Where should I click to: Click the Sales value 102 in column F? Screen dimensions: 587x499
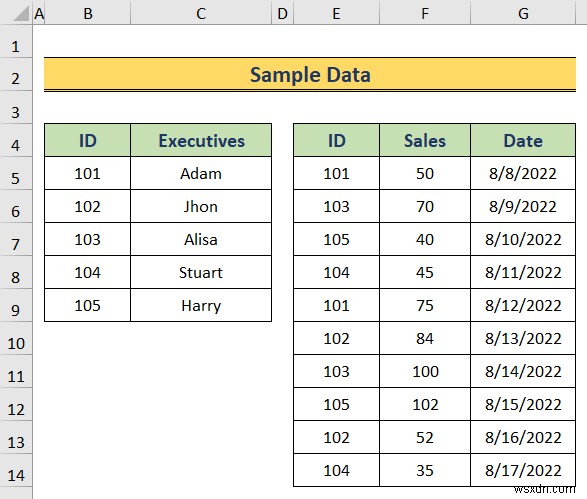(x=425, y=404)
